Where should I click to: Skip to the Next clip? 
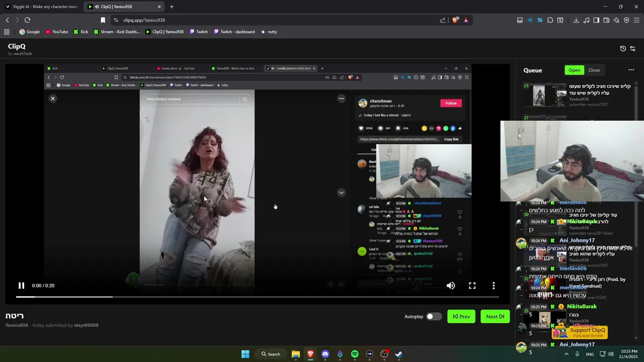[495, 316]
